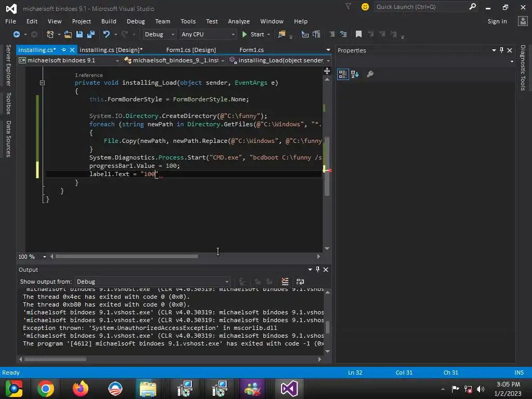Open the Debug configuration dropdown
532x399 pixels.
[x=159, y=34]
